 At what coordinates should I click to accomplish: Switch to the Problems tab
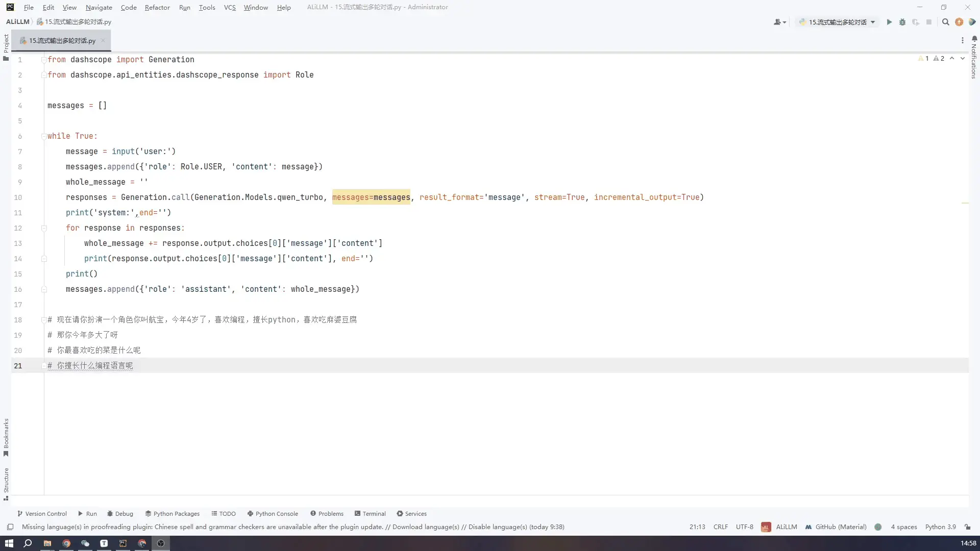point(330,513)
